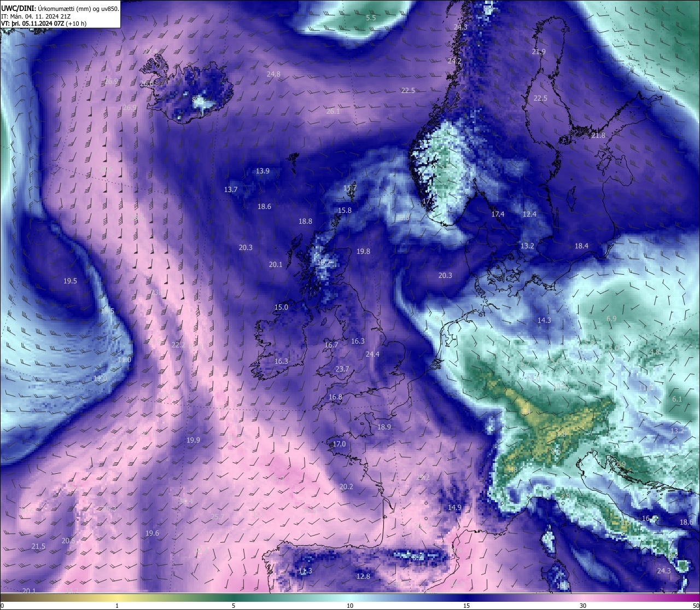Click the 14.9 value over southern France
Viewport: 700px width, 610px height.
coord(454,508)
